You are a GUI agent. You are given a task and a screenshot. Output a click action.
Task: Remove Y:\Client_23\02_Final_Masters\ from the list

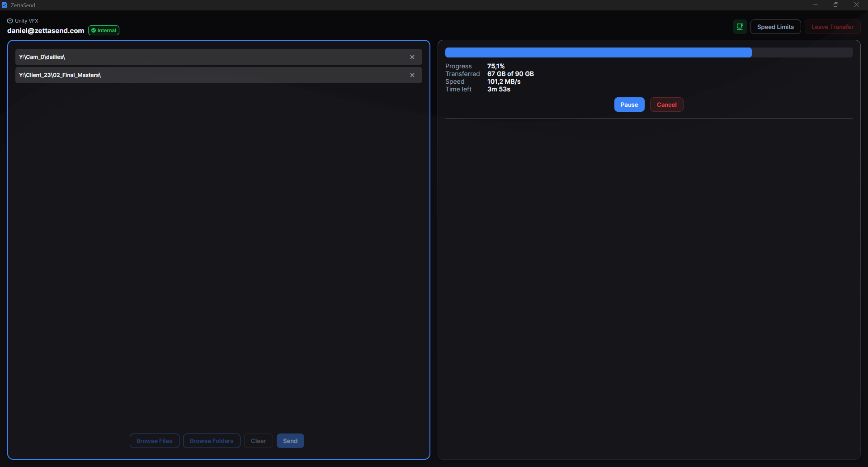coord(412,75)
